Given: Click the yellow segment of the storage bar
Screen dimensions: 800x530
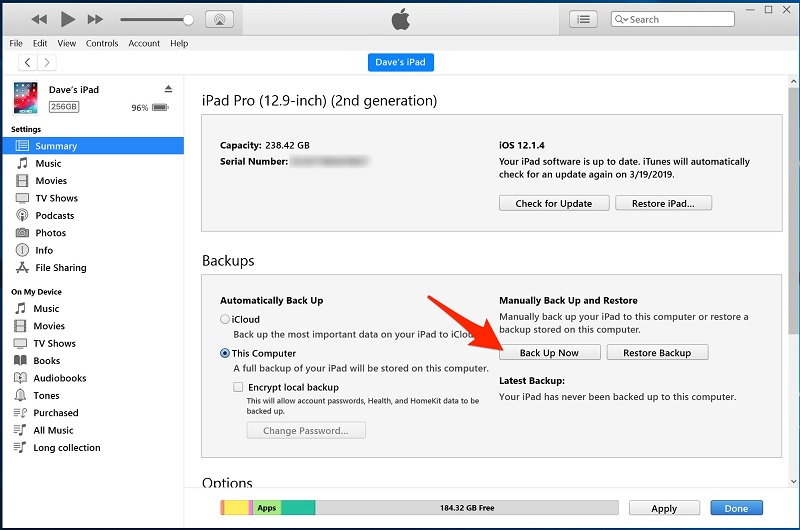Looking at the screenshot, I should click(x=236, y=508).
